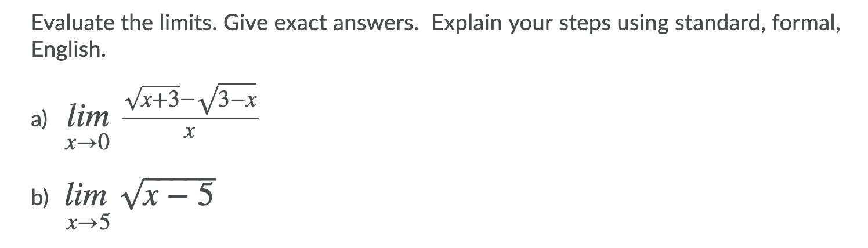Click the fraction bar in problem a

(x=190, y=119)
